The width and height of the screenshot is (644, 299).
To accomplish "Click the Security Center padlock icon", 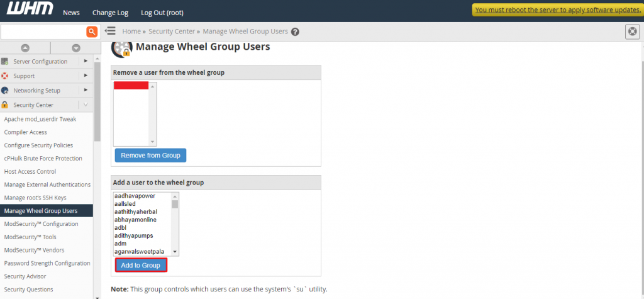I will [5, 105].
